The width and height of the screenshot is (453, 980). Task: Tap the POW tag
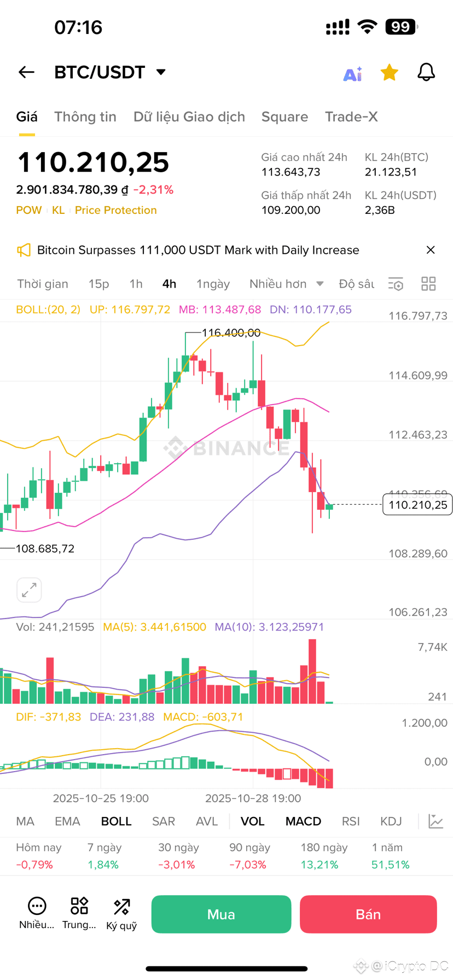pos(29,210)
